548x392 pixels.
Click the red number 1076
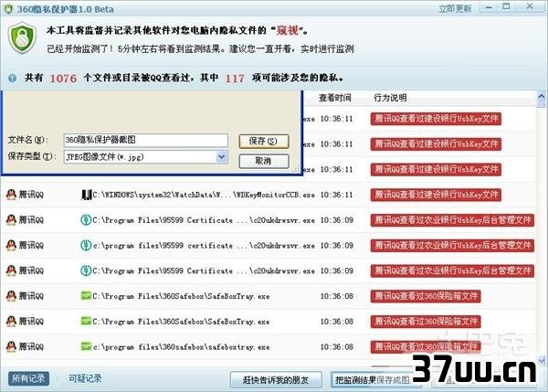click(63, 78)
